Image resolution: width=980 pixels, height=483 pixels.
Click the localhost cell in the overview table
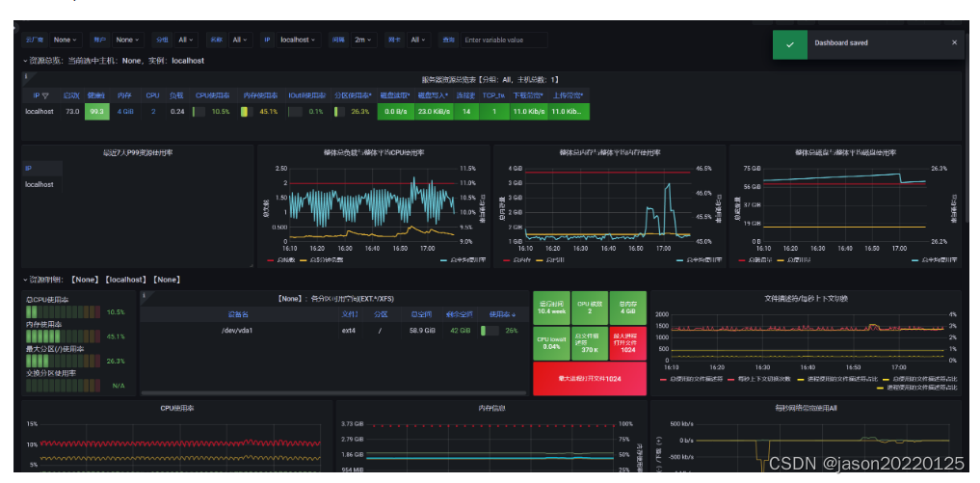40,112
